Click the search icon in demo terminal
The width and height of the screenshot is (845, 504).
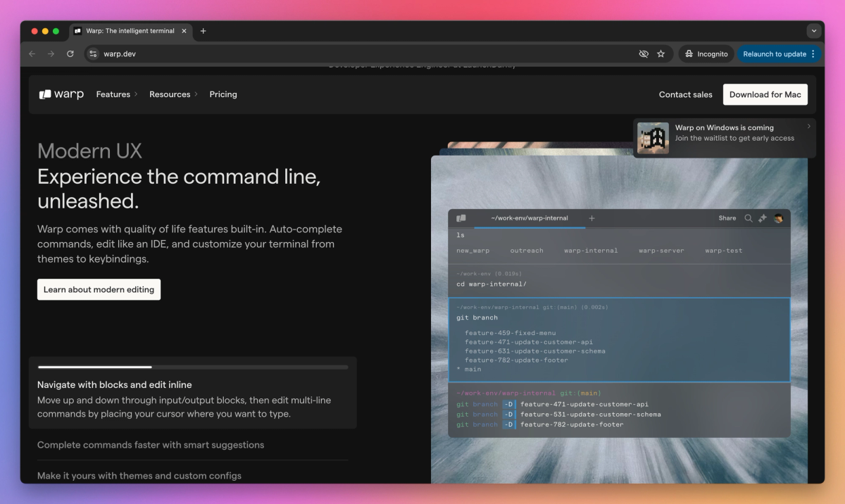pos(749,218)
